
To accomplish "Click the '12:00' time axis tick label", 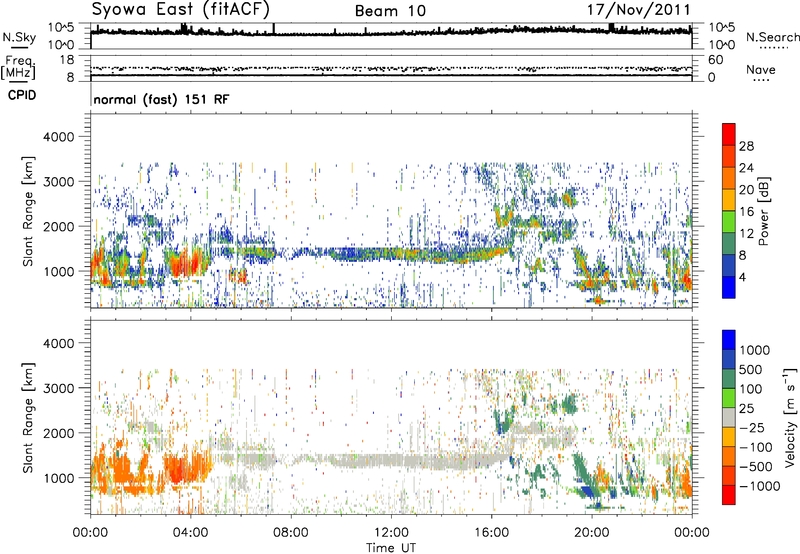I will point(391,533).
